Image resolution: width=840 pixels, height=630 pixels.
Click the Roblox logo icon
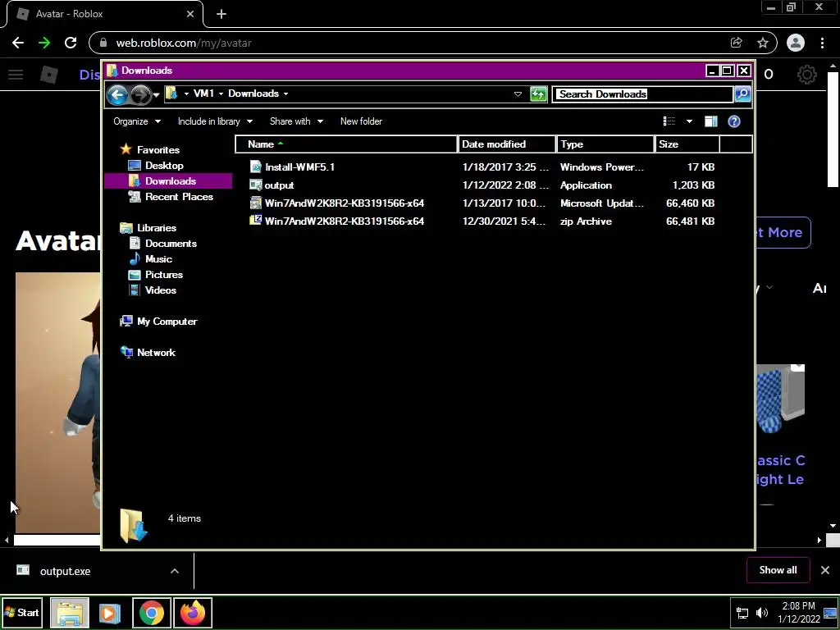click(x=49, y=75)
